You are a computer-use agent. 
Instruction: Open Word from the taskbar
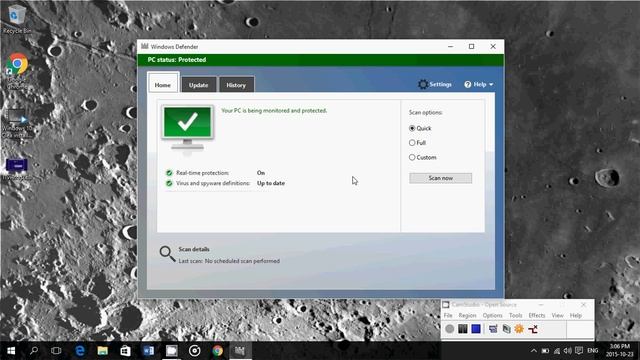[x=149, y=351]
